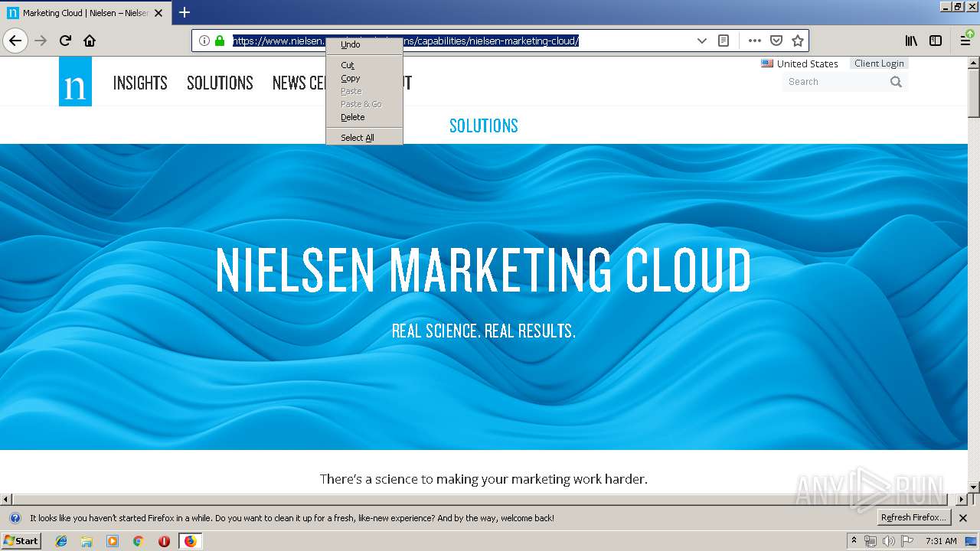The image size is (980, 551).
Task: Click the forward navigation arrow
Action: pos(41,41)
